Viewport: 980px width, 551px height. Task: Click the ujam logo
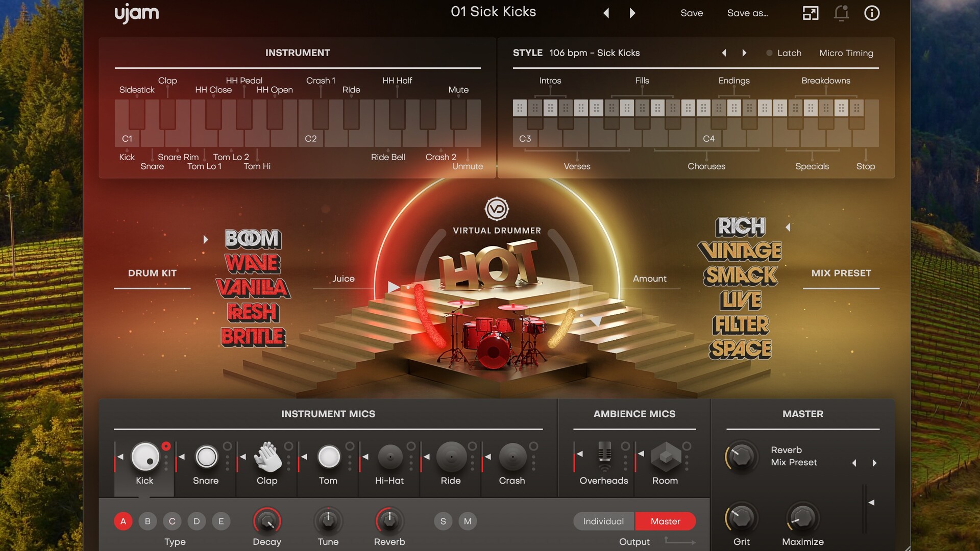coord(136,13)
